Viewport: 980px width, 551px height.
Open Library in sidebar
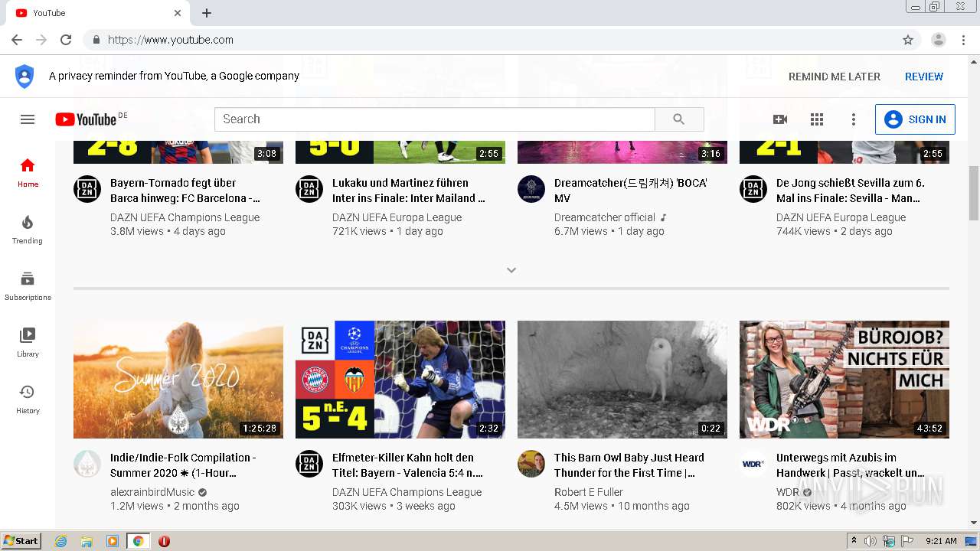point(28,343)
